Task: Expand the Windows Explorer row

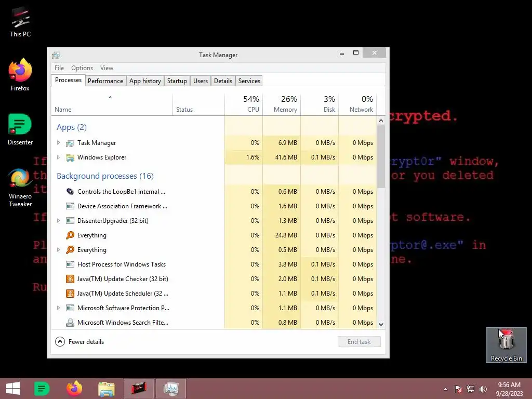Action: (58, 157)
